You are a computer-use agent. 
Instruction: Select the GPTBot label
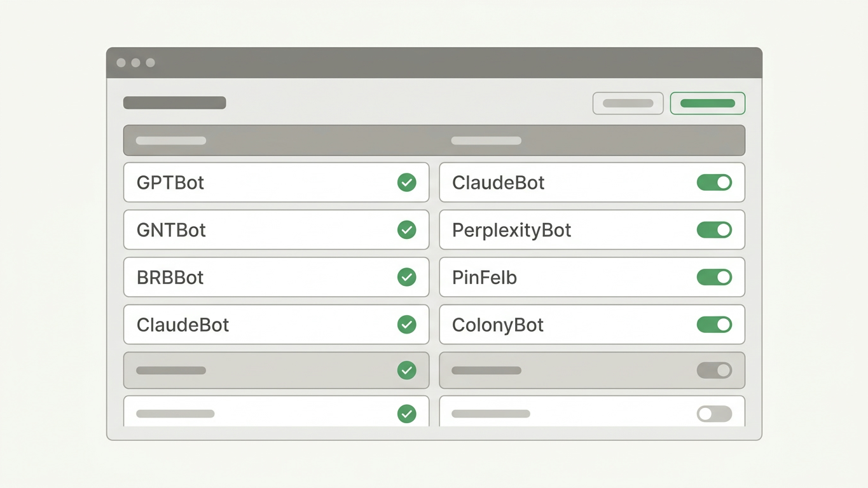[170, 183]
